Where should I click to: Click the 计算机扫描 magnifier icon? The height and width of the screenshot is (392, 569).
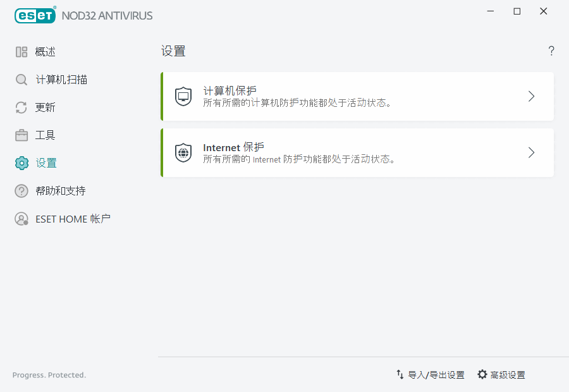tap(21, 79)
